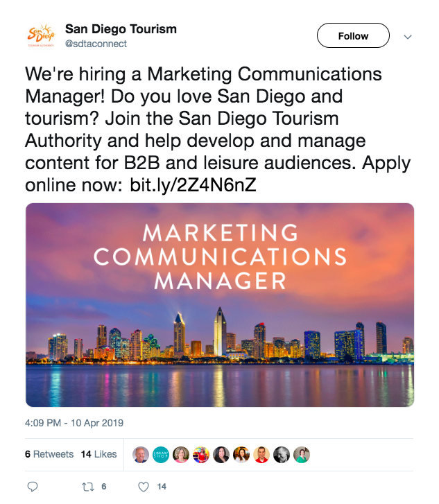Open the @sdtaconnect handle
This screenshot has width=439, height=504.
point(96,44)
